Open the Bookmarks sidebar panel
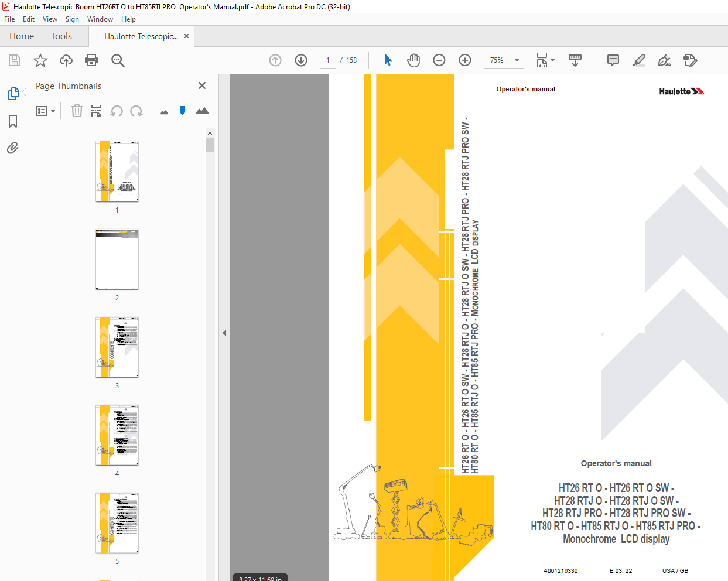 click(x=13, y=121)
